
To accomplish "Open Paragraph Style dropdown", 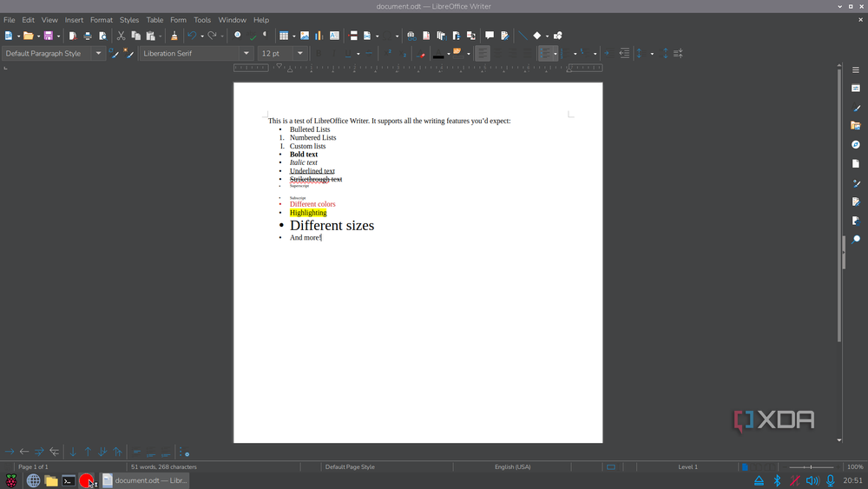I will click(98, 53).
